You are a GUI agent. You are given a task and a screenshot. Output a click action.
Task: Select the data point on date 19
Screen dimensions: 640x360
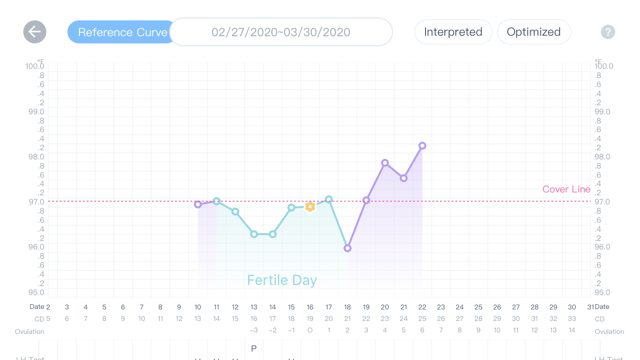pos(366,200)
